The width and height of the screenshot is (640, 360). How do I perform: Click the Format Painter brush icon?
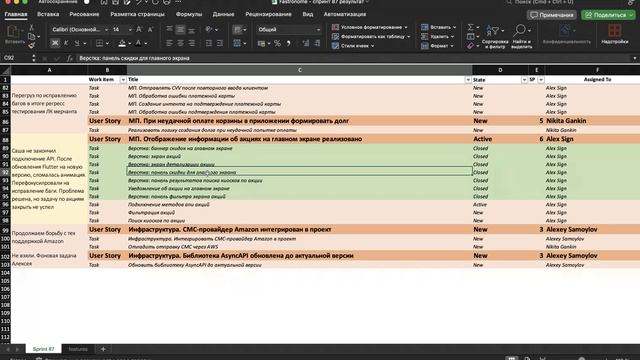31,46
